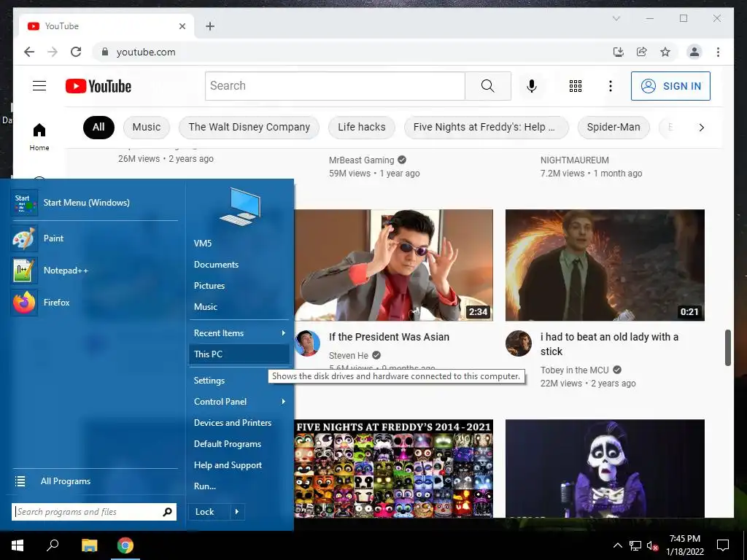Click the network tray icon
747x560 pixels.
[635, 545]
